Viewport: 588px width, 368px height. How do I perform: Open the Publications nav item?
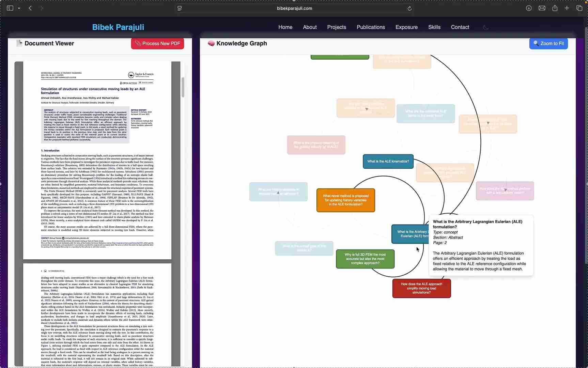[x=371, y=27]
